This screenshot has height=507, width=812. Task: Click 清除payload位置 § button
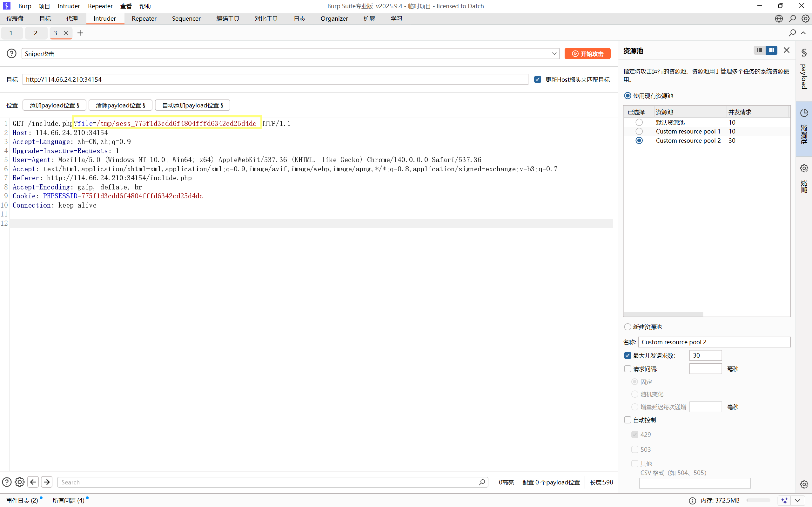[x=121, y=105]
